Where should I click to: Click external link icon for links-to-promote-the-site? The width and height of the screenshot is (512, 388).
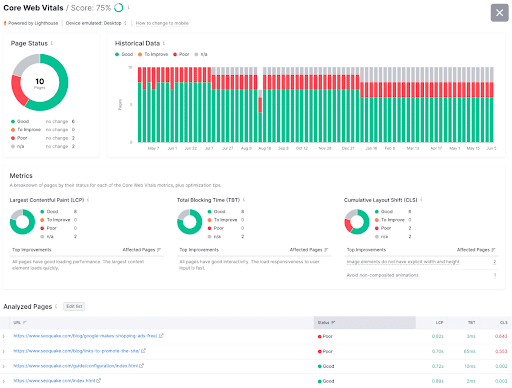[x=143, y=351]
